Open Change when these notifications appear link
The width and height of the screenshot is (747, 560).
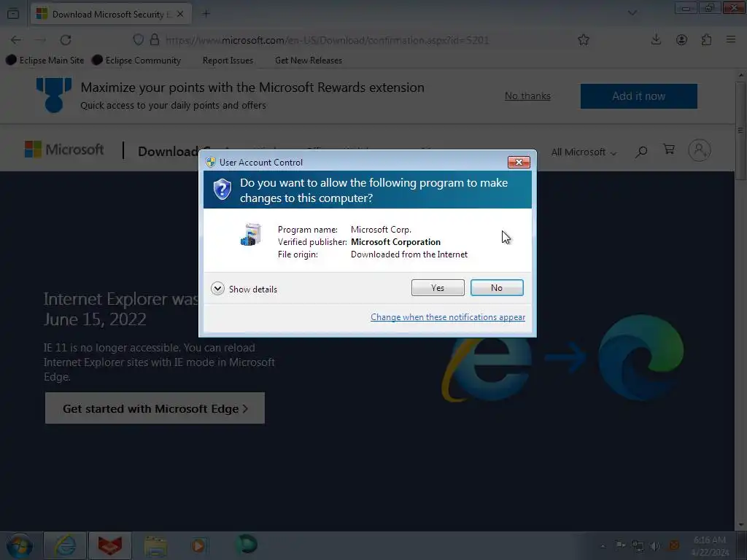[448, 317]
